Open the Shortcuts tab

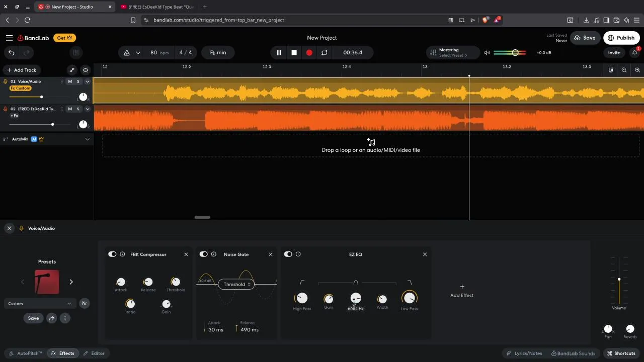[x=621, y=353]
